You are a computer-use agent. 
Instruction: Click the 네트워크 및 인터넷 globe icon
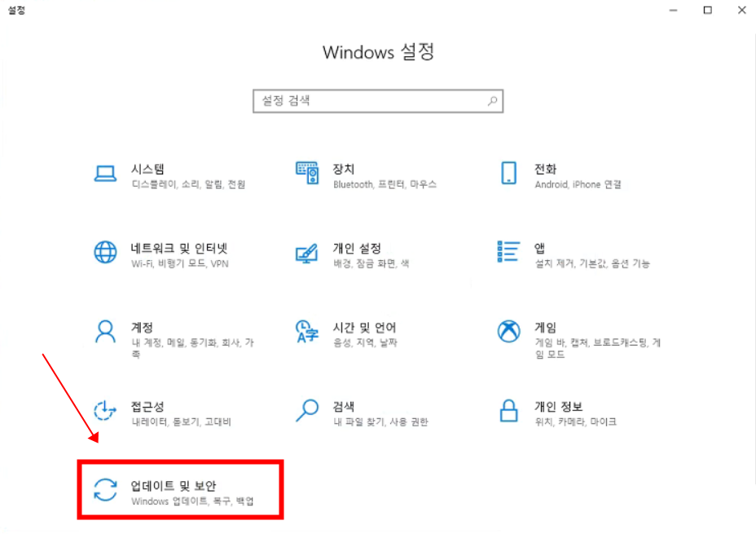tap(105, 253)
